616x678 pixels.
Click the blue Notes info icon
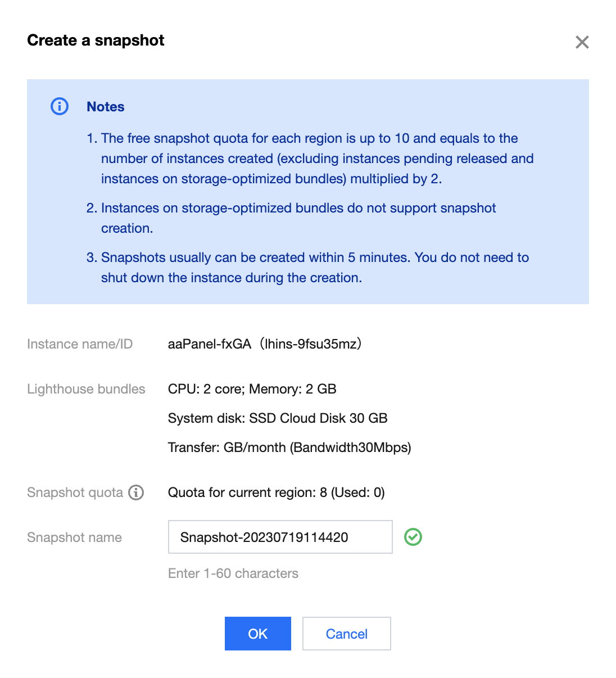[x=60, y=106]
